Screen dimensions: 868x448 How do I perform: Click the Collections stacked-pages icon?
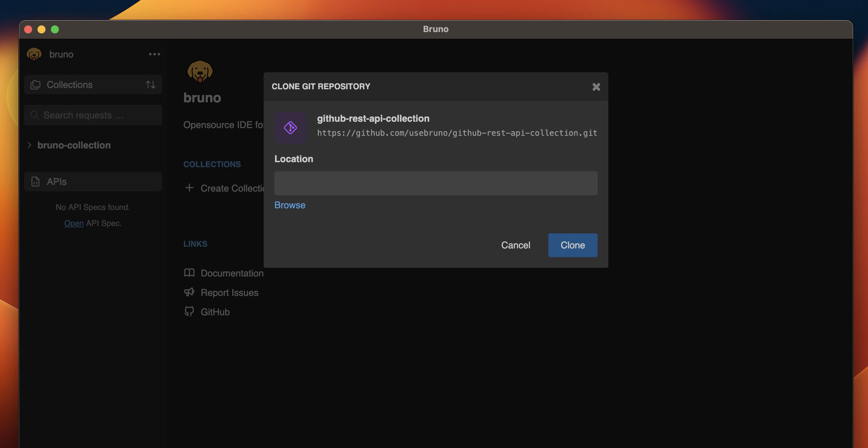(x=35, y=85)
